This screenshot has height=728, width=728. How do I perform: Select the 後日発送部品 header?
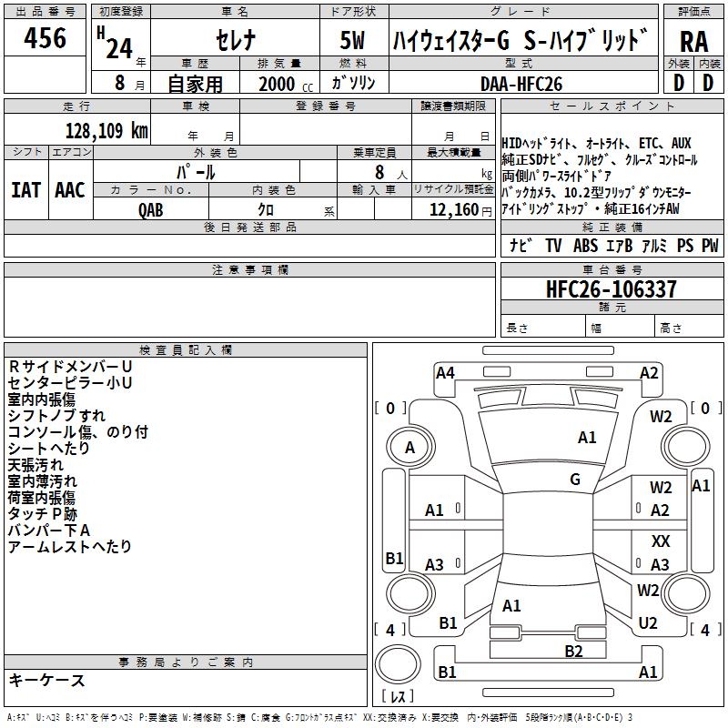249,227
